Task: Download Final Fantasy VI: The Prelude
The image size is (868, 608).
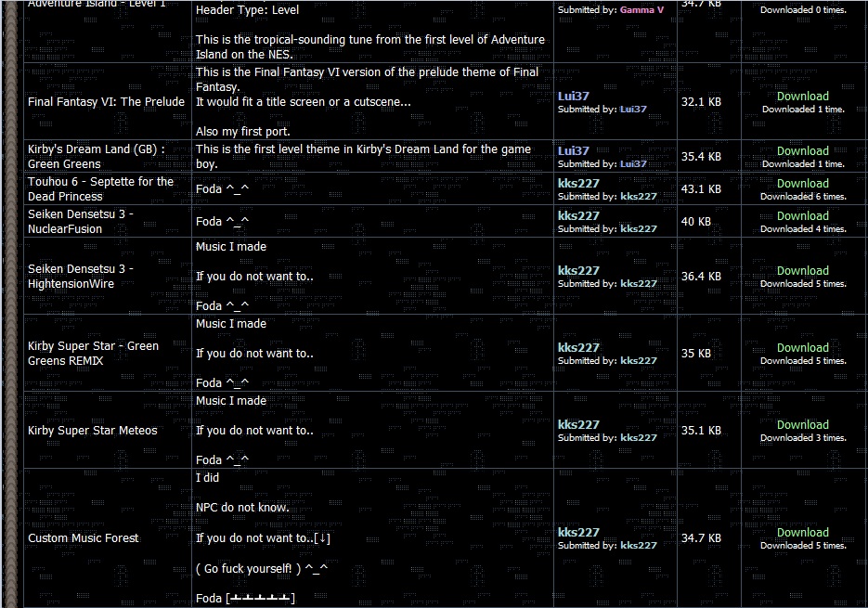Action: [x=803, y=97]
